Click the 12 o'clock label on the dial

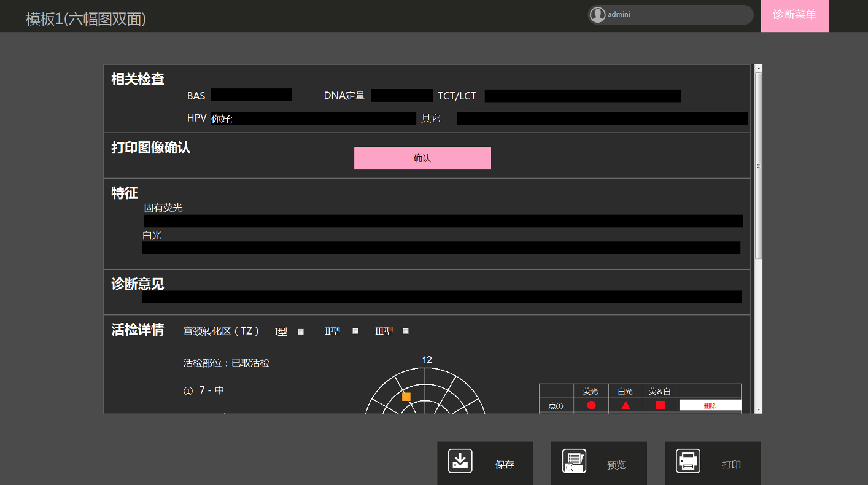(427, 360)
